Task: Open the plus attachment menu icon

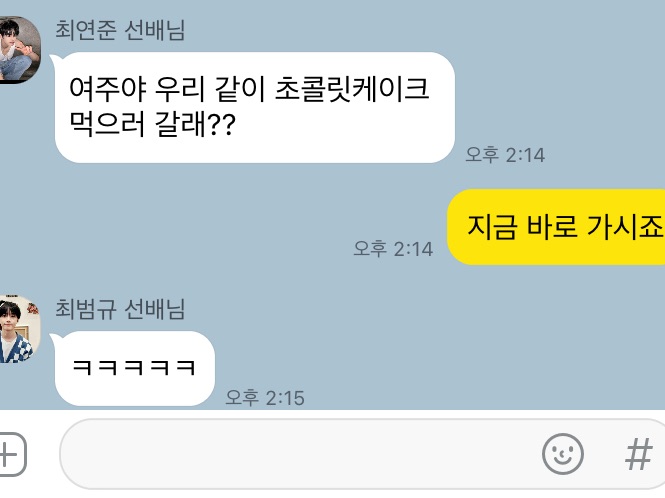Action: tap(11, 454)
